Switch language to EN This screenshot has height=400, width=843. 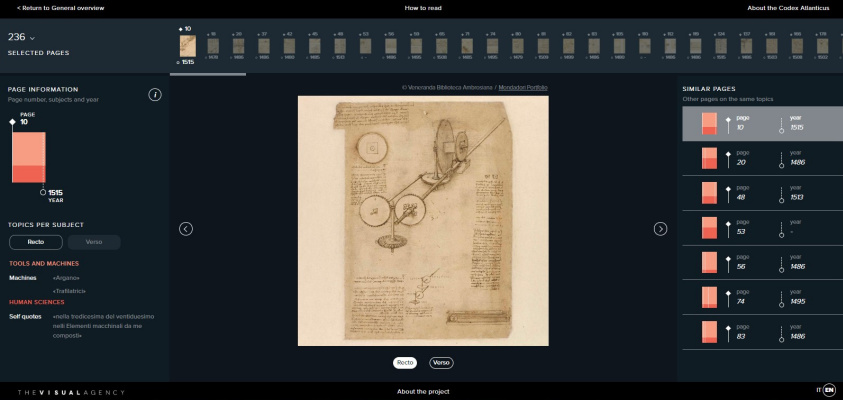point(830,390)
